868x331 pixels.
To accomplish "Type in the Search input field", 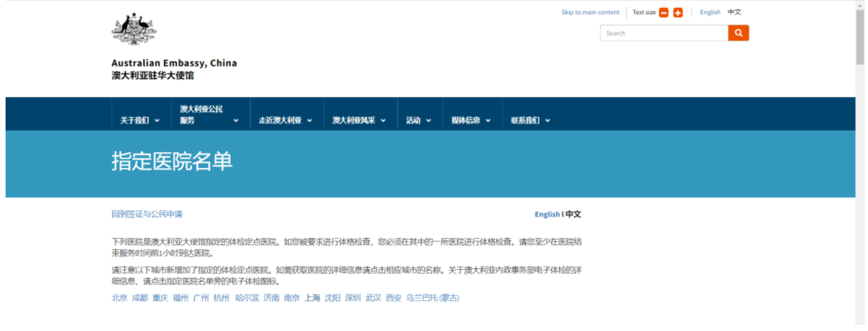I will pos(663,33).
